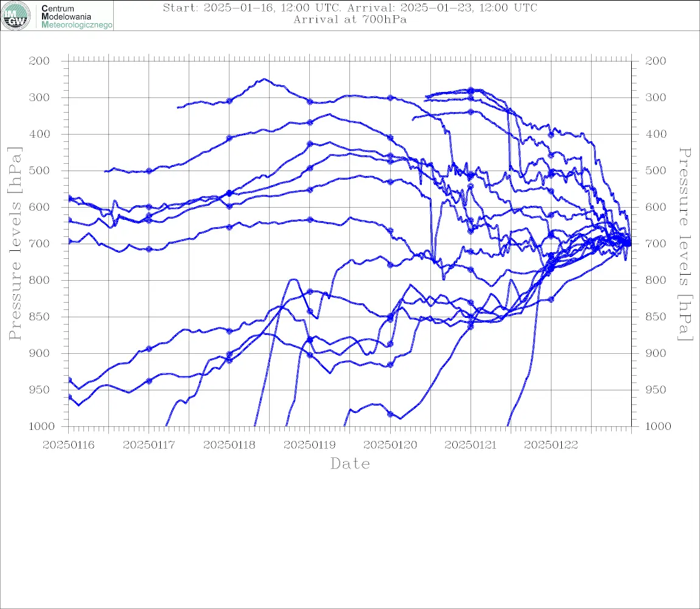Click the right axis 900 label
The width and height of the screenshot is (700, 609).
pyautogui.click(x=656, y=353)
